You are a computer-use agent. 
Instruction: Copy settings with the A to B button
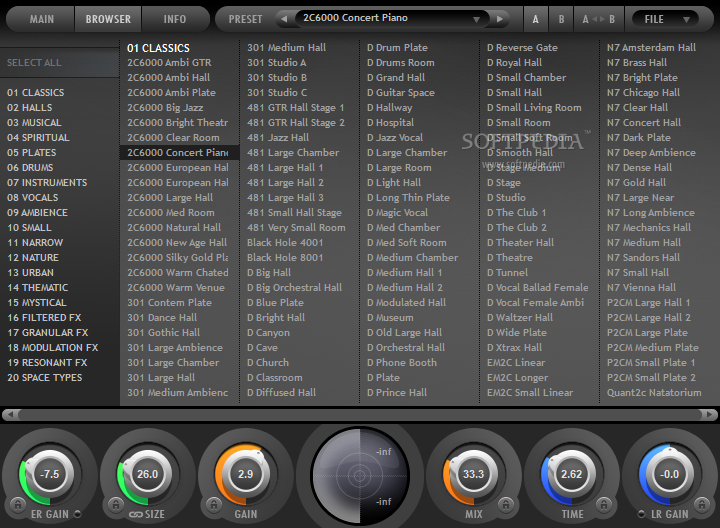(x=598, y=19)
